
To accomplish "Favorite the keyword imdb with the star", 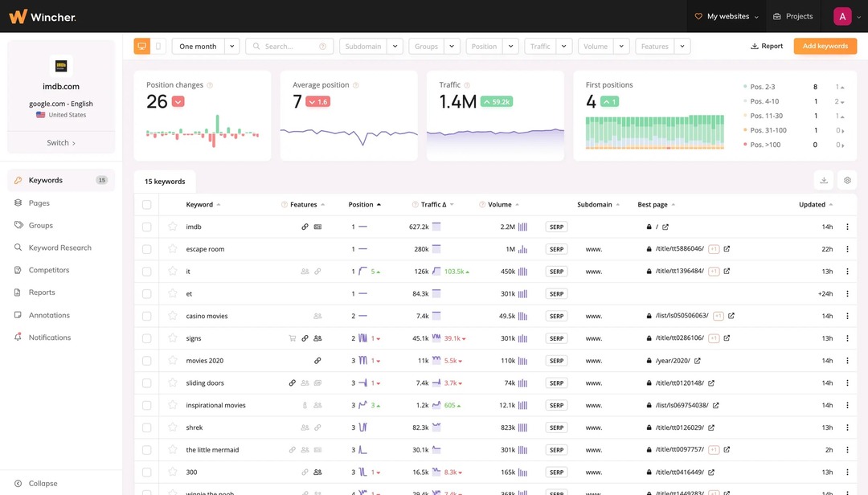I will click(x=172, y=227).
